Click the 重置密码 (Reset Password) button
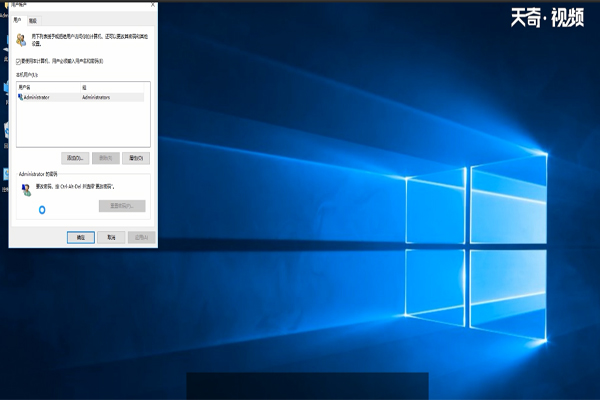 (122, 206)
